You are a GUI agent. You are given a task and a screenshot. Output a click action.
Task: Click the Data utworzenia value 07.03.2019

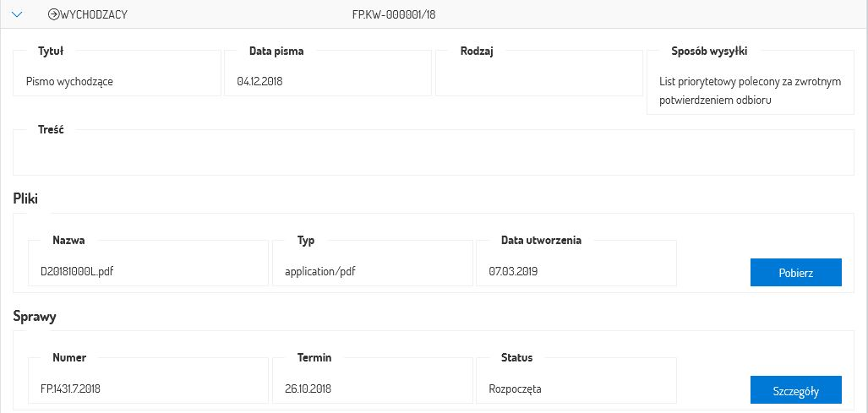click(x=513, y=272)
